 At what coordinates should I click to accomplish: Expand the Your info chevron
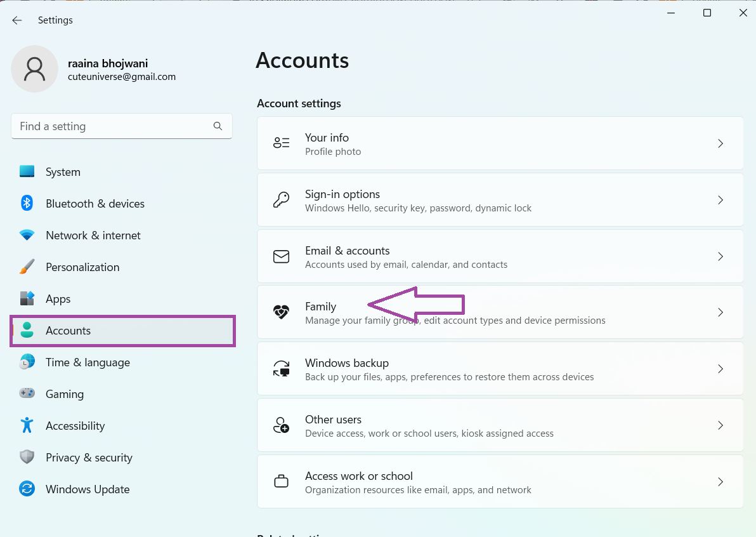(x=720, y=143)
